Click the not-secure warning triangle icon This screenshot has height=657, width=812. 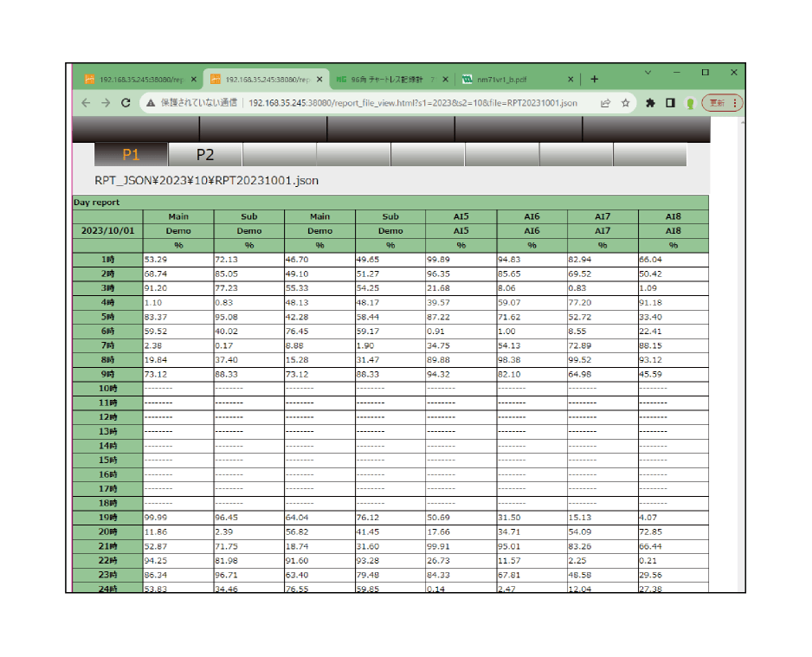click(151, 103)
